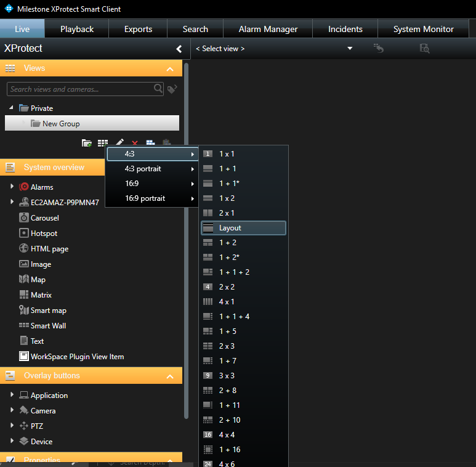476x467 pixels.
Task: Open the 4:3 portrait submenu
Action: [x=152, y=169]
